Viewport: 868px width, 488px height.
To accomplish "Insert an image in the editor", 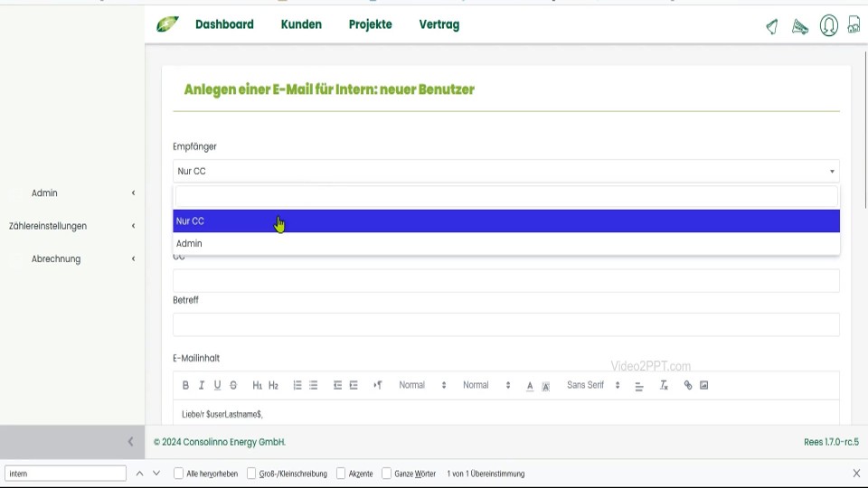I will point(704,385).
